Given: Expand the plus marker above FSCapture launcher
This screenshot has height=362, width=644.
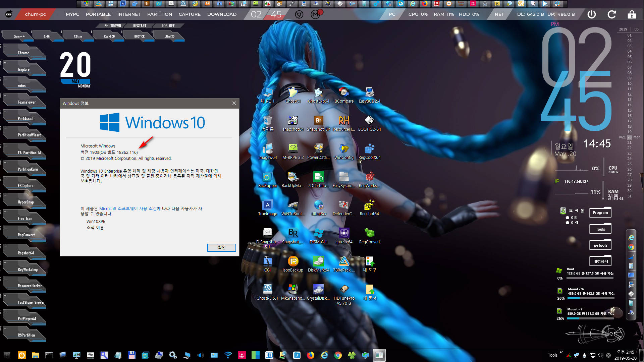Looking at the screenshot, I should point(5,179).
